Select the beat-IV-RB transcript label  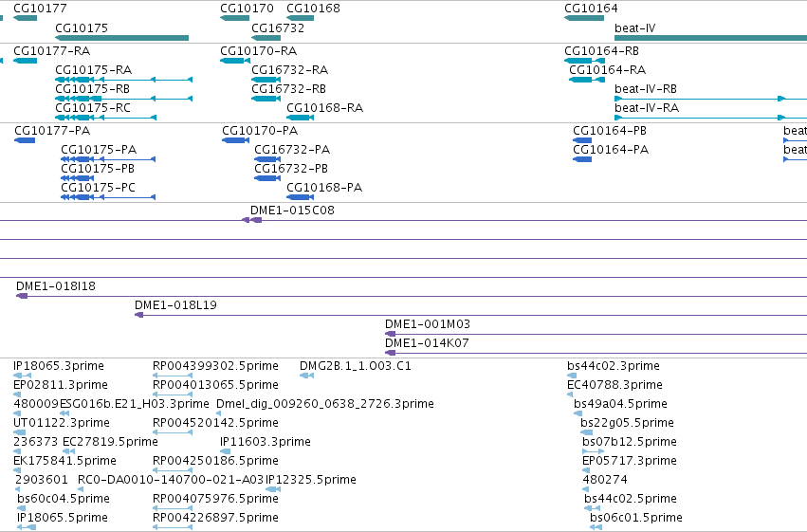point(646,89)
